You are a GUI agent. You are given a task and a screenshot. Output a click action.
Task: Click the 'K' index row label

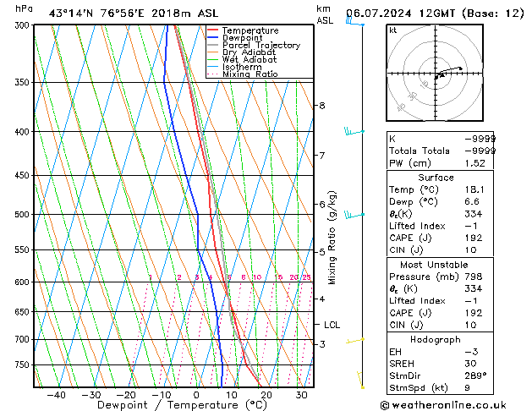392,139
